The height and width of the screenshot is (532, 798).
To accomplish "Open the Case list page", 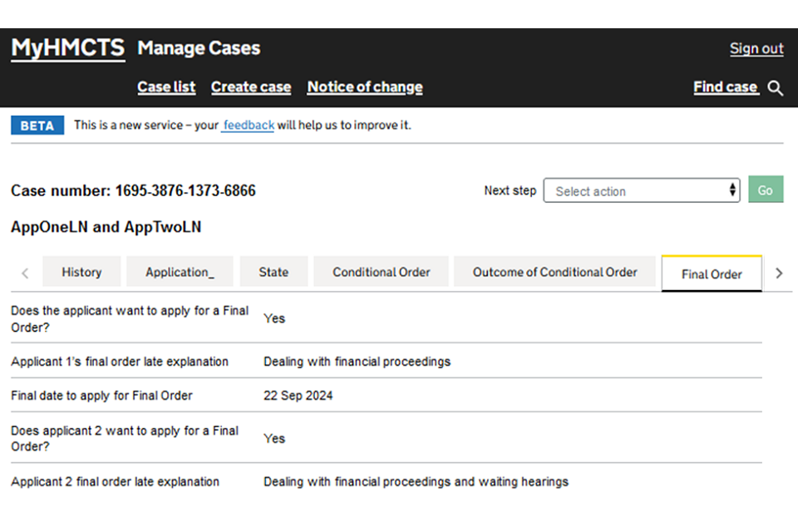I will pyautogui.click(x=166, y=87).
